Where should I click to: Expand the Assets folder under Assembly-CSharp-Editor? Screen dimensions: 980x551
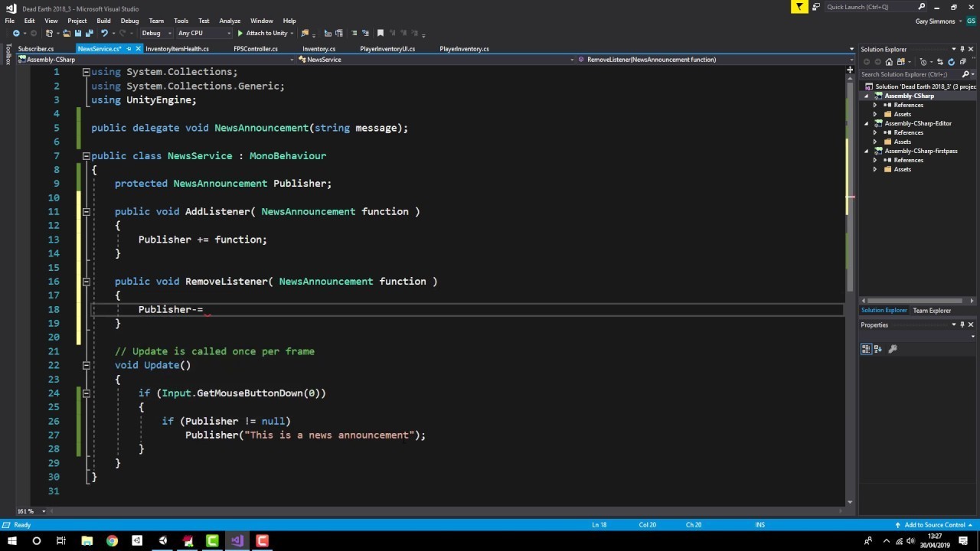click(876, 142)
